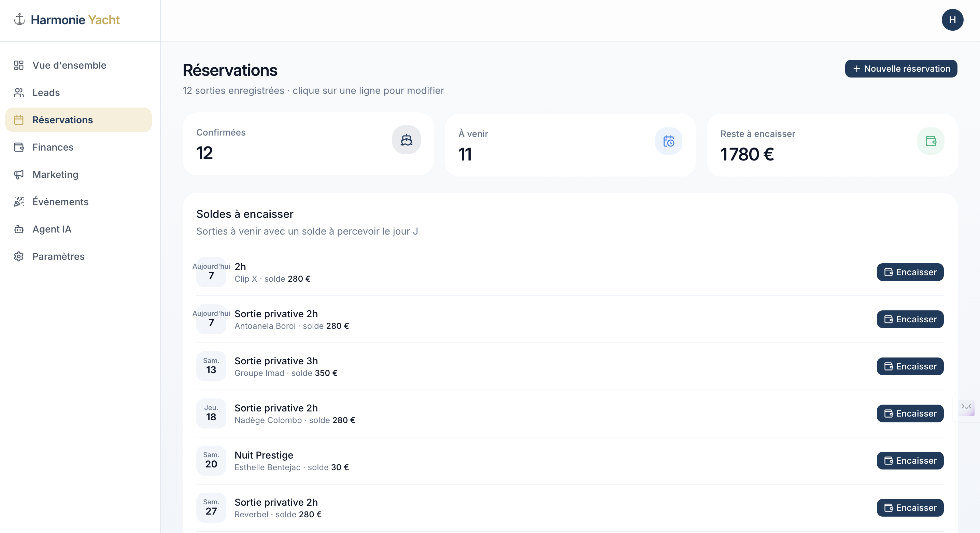
Task: Select the 1780 € amount
Action: (747, 154)
